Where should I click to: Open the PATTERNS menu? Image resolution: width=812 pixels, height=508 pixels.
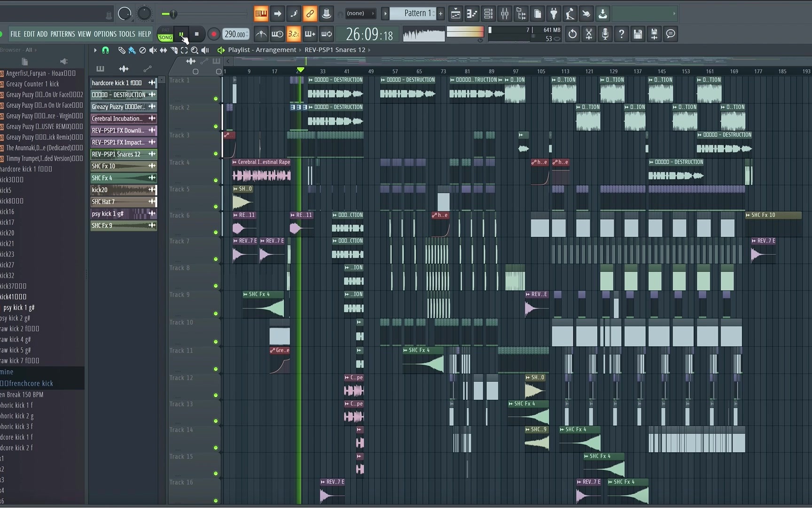click(62, 34)
